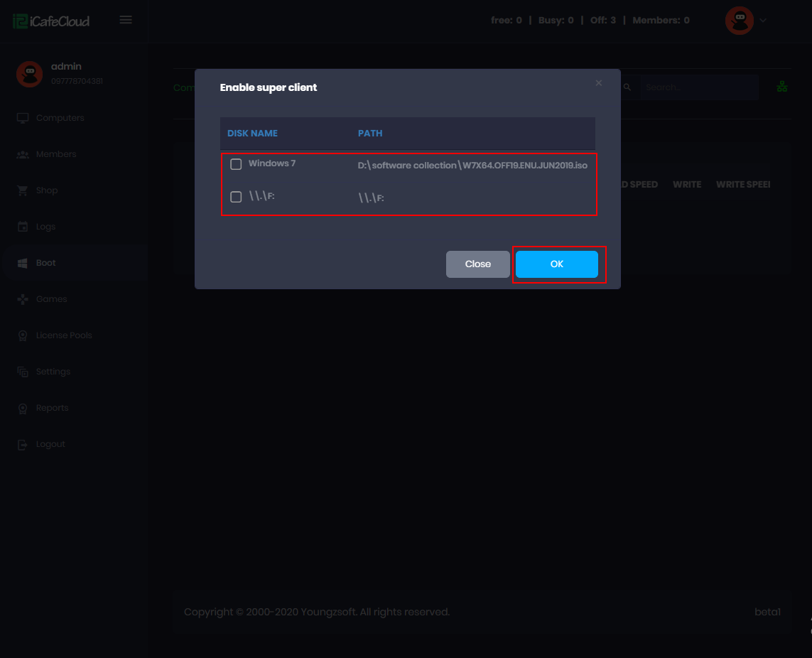
Task: Check the Windows 7 disk checkbox
Action: click(x=236, y=164)
